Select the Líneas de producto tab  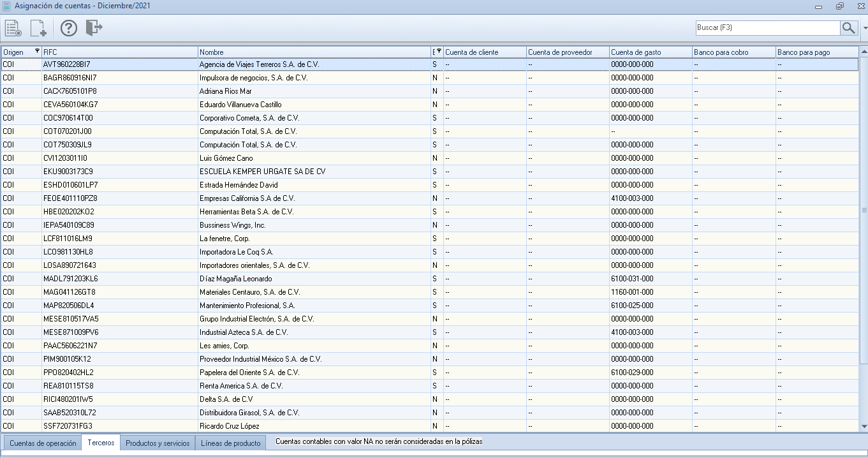[x=230, y=443]
